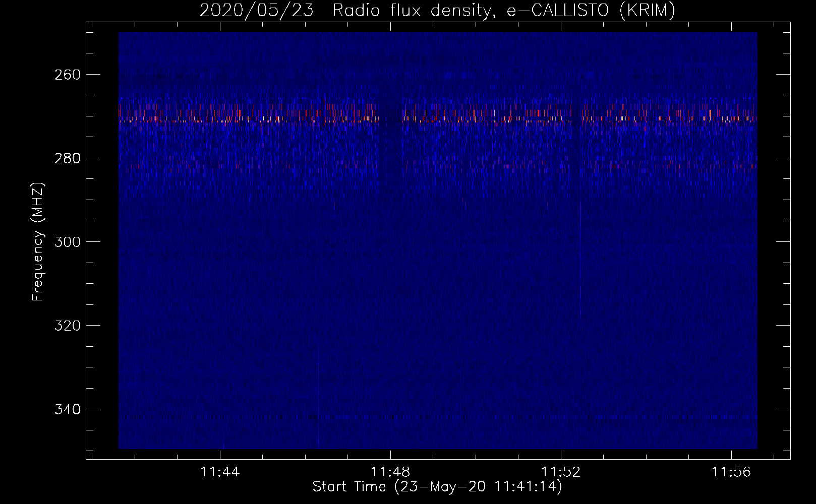Click the 260 frequency tick label
816x504 pixels.
coord(67,75)
